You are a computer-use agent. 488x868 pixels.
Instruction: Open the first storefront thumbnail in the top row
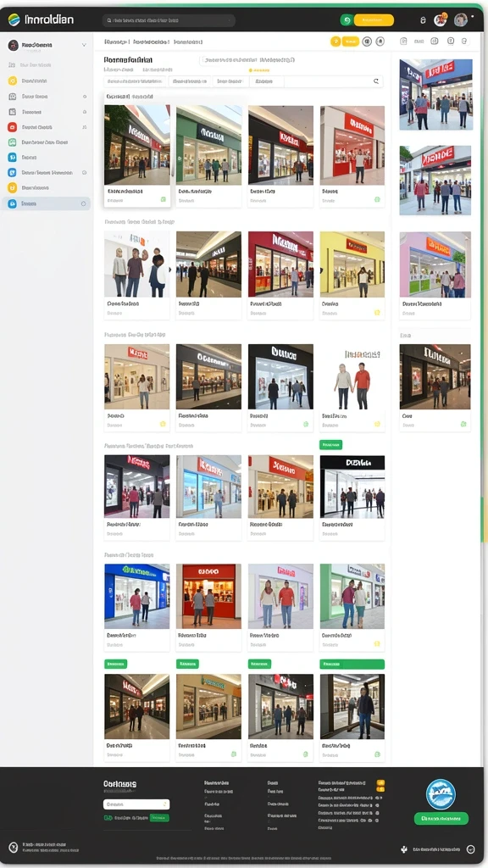tap(137, 145)
